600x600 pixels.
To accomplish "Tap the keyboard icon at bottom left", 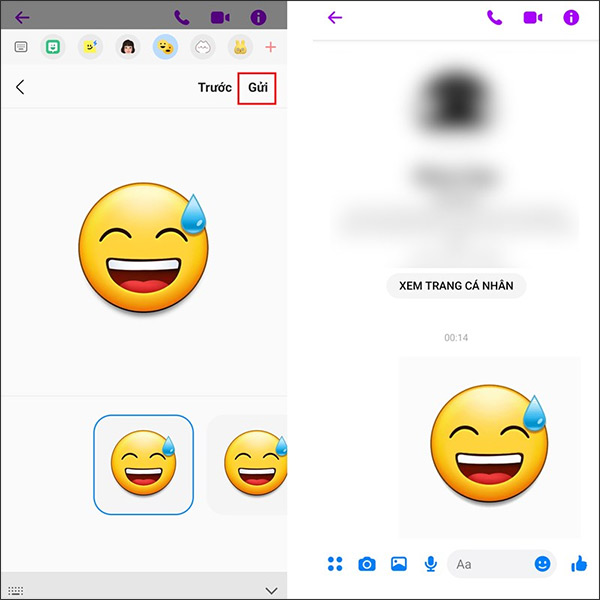I will tap(16, 590).
